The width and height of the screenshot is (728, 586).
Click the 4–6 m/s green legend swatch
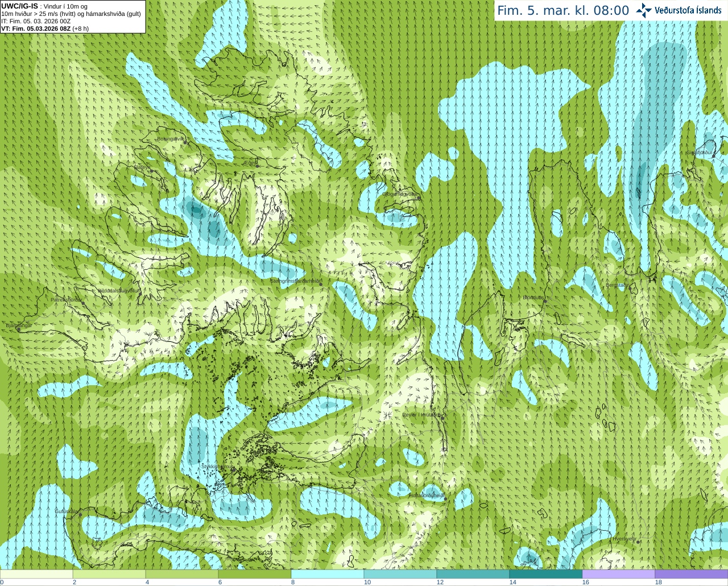click(x=182, y=574)
